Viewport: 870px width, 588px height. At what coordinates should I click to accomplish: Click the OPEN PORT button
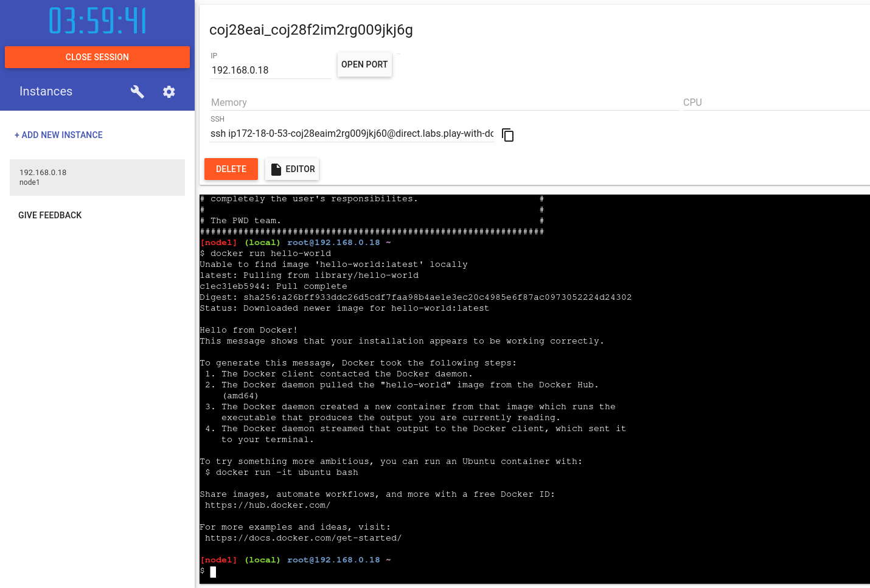coord(364,64)
